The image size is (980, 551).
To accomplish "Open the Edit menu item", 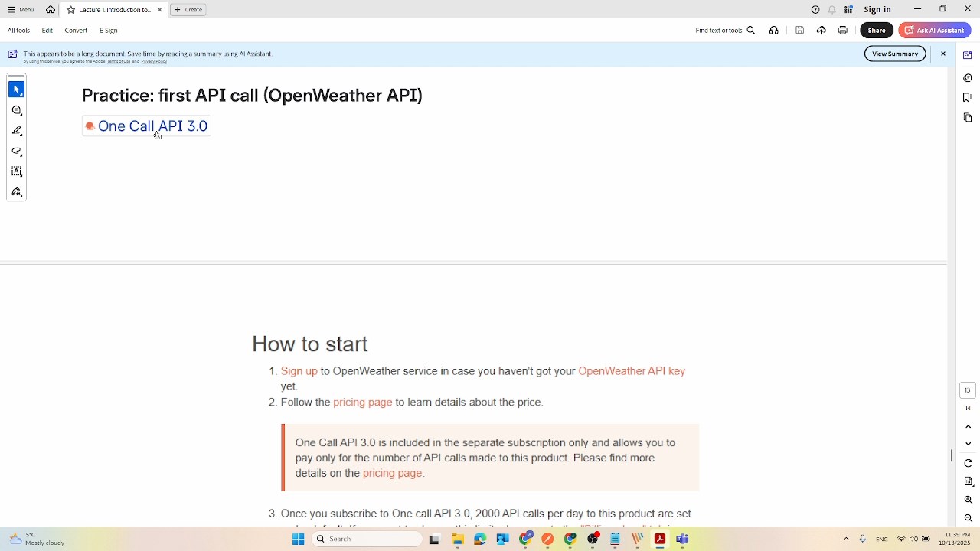I will [x=47, y=31].
